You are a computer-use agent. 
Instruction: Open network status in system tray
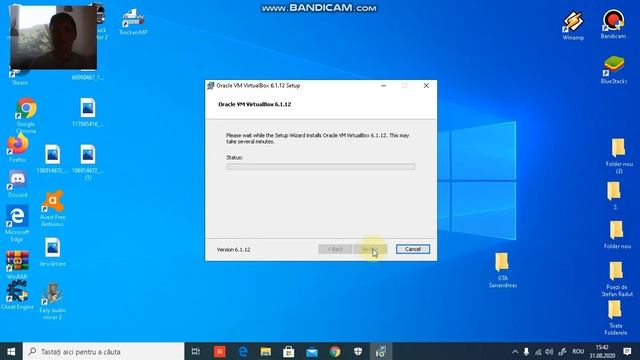(538, 351)
